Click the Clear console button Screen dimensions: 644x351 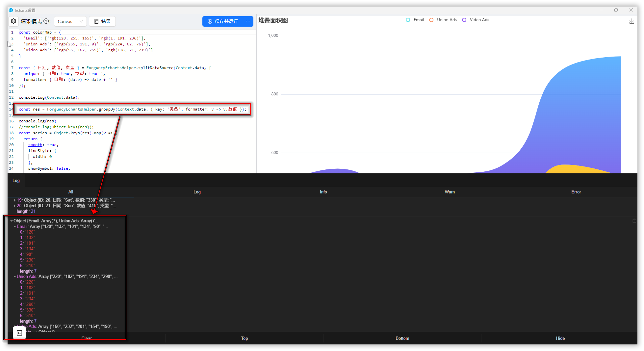click(87, 338)
